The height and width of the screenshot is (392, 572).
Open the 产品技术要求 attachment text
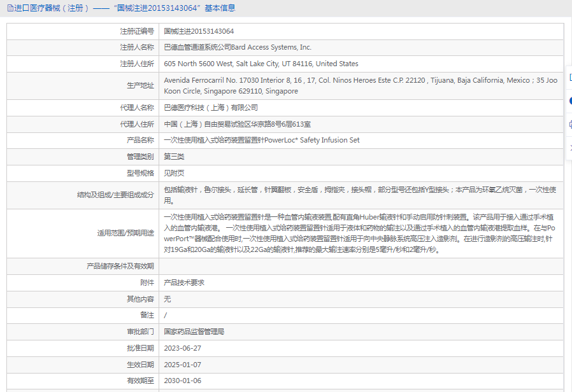[x=184, y=283]
